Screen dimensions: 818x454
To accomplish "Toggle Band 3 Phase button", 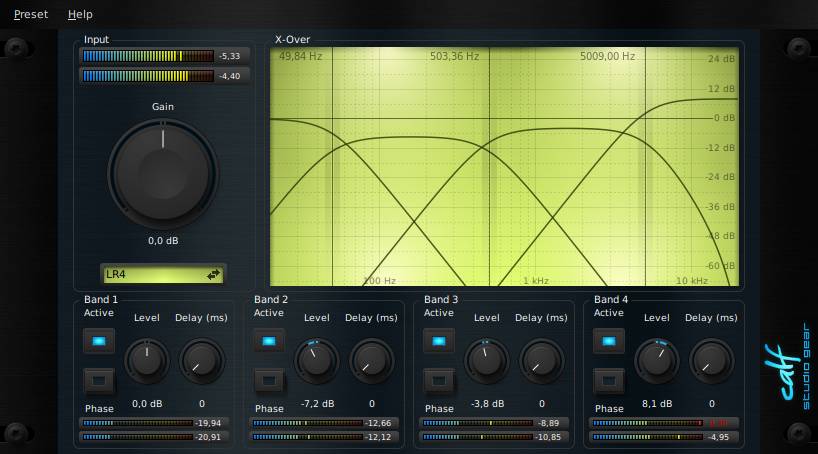I will click(439, 381).
